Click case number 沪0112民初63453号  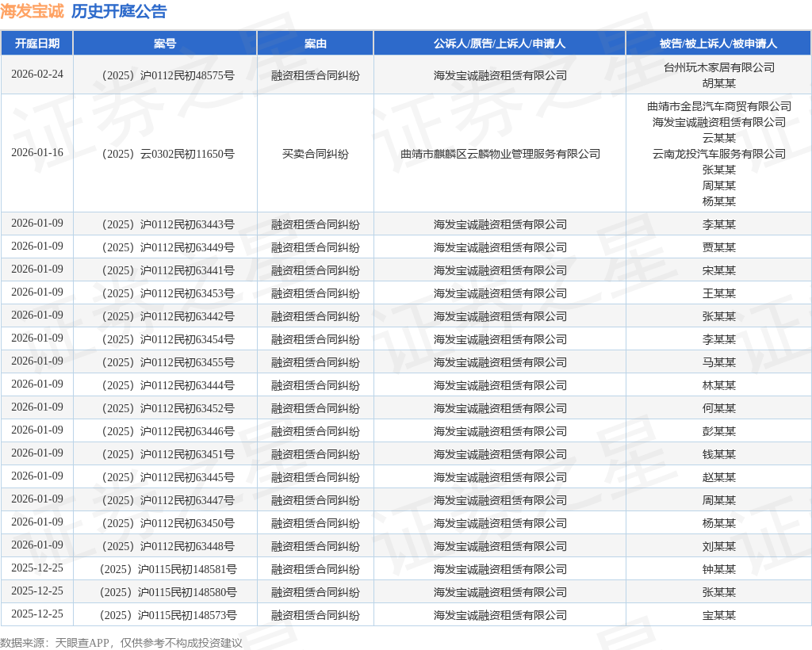pyautogui.click(x=168, y=293)
